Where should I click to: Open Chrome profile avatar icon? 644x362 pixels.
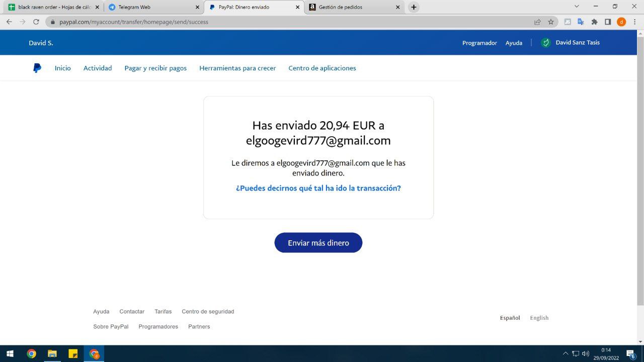point(621,22)
